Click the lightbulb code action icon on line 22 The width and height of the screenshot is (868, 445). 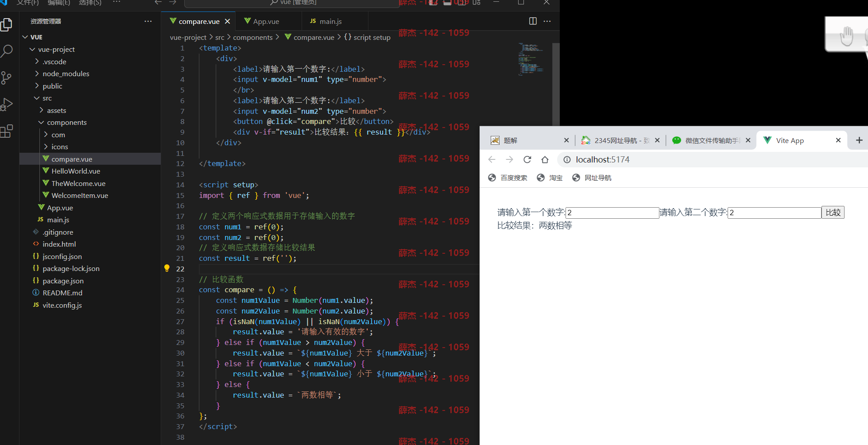click(167, 268)
